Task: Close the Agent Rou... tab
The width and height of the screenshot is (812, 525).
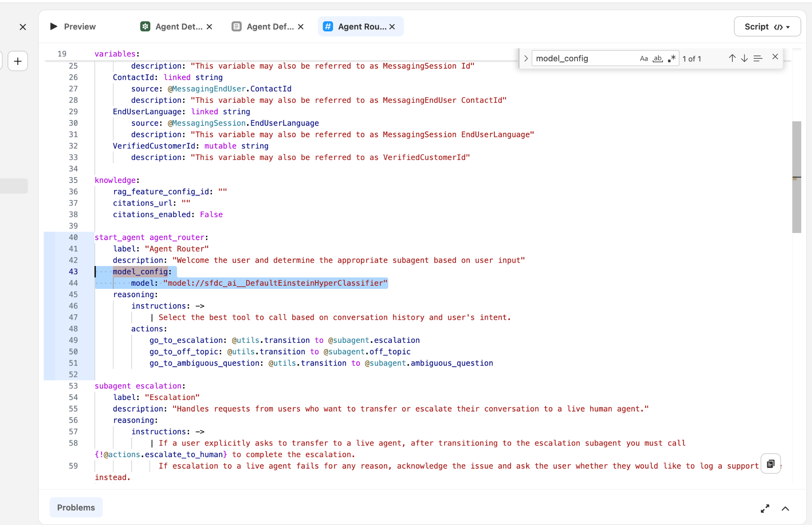Action: pyautogui.click(x=392, y=27)
